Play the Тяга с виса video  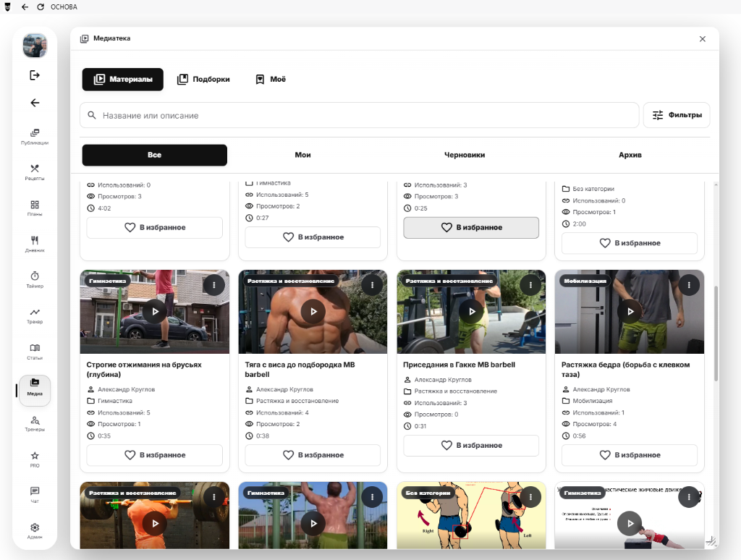(x=313, y=311)
